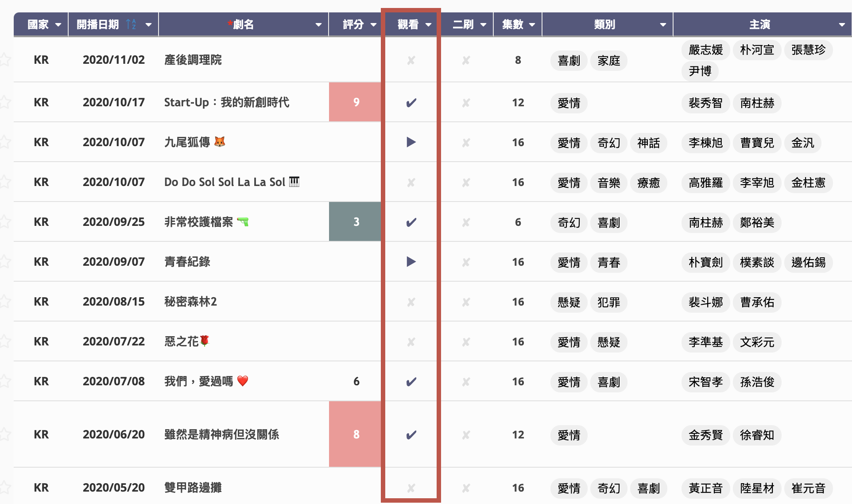Click the 評分 column header label
The height and width of the screenshot is (504, 852).
click(353, 24)
